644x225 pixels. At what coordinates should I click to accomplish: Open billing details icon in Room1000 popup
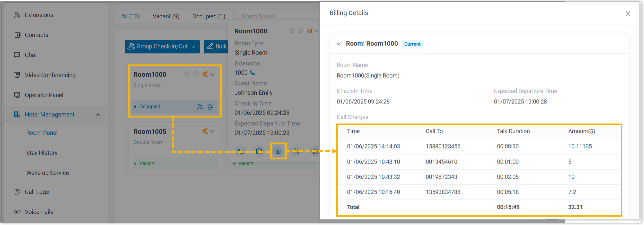[x=278, y=151]
